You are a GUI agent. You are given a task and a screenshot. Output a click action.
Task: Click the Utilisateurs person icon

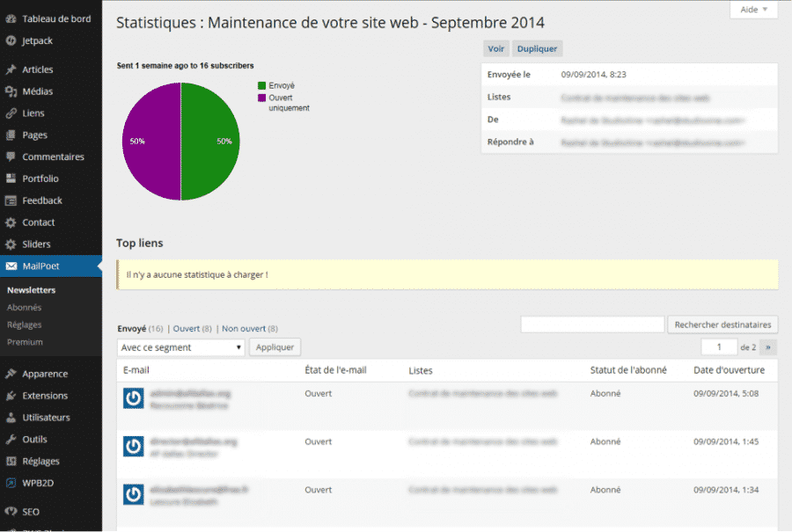coord(11,418)
